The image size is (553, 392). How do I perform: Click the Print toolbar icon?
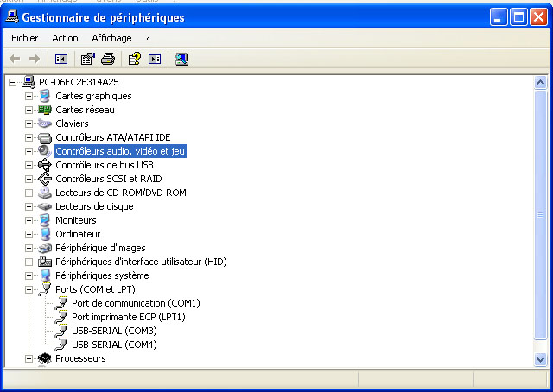pos(108,59)
